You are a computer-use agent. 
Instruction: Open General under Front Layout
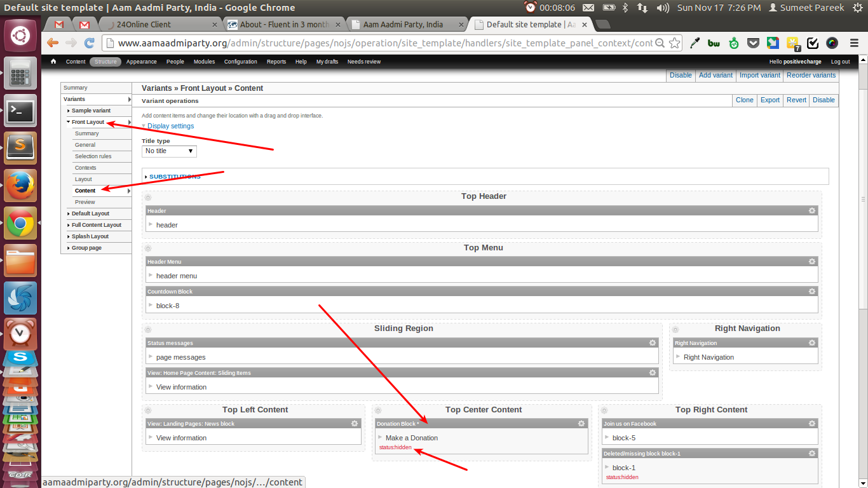point(85,145)
